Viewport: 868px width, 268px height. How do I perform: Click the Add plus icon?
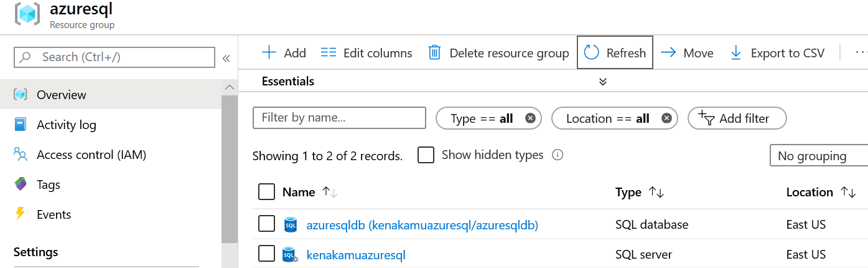pos(269,53)
